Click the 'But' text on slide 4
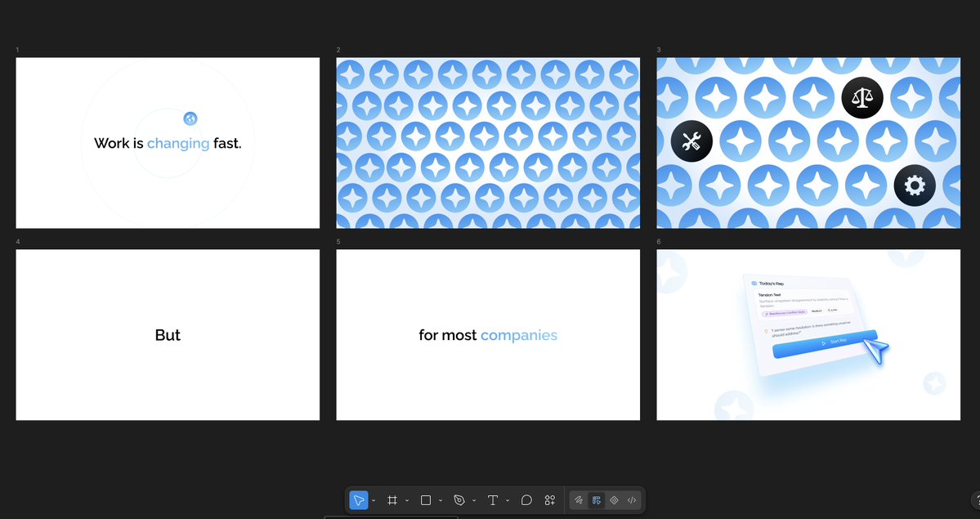 point(168,335)
